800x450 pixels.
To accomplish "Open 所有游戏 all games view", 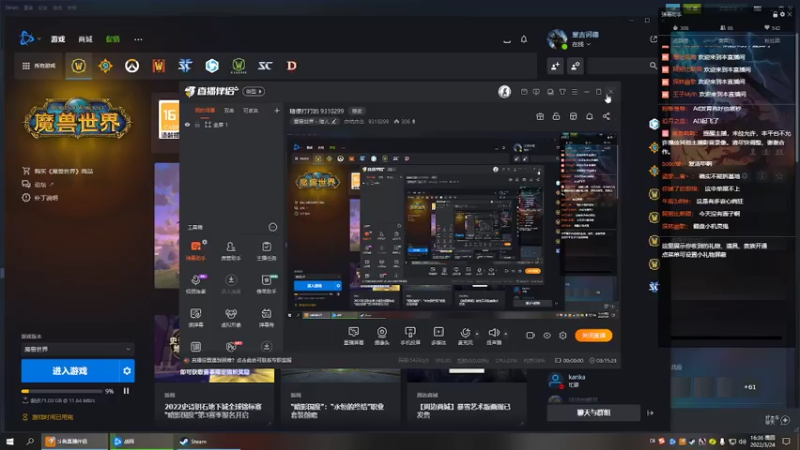I will click(x=39, y=66).
